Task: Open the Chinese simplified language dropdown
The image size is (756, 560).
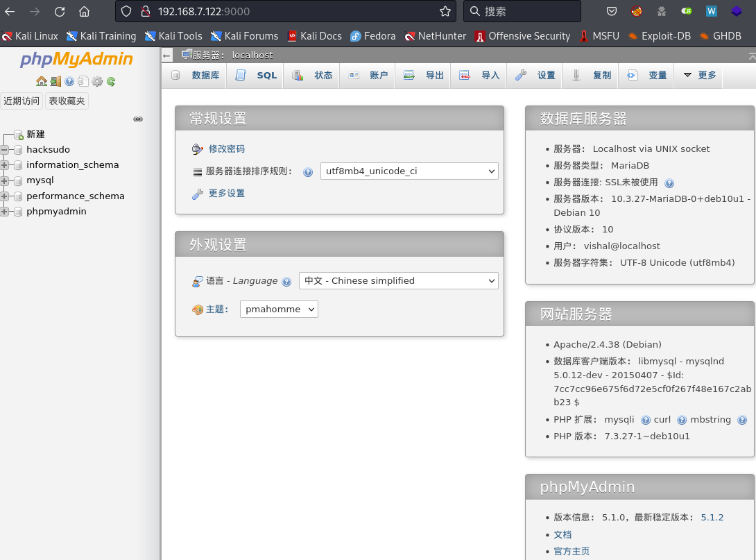Action: pyautogui.click(x=398, y=281)
